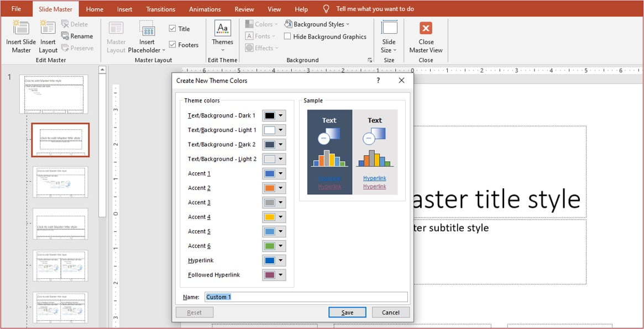Enable the Hide Background Graphics checkbox
Viewport: 644px width, 329px height.
(287, 36)
